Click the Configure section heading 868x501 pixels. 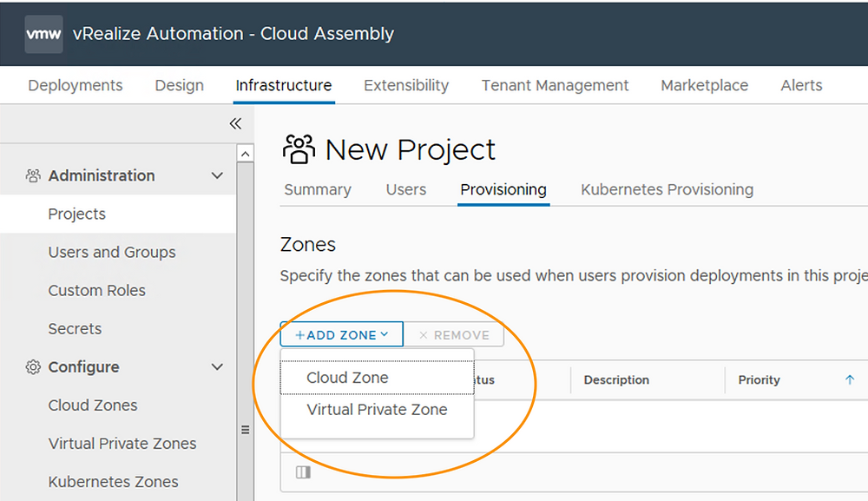pos(83,367)
